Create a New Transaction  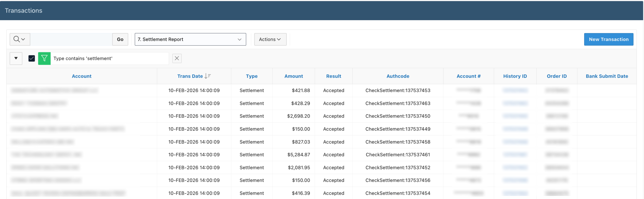(608, 39)
